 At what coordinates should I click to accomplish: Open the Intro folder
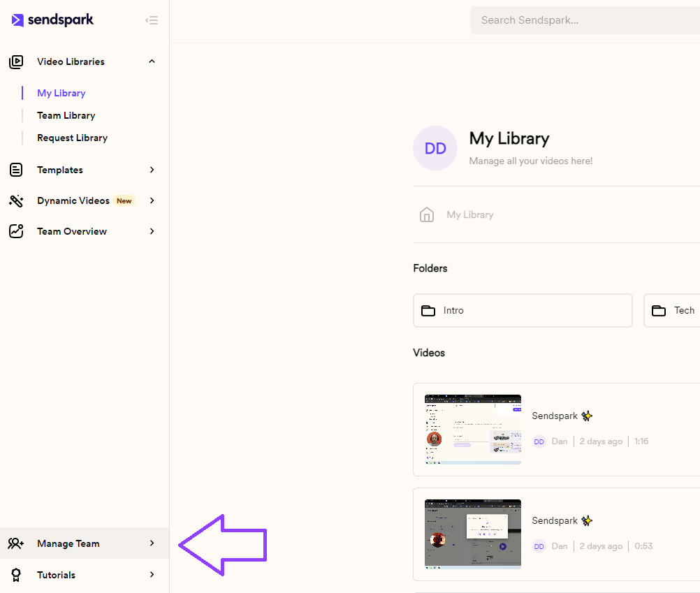point(523,311)
